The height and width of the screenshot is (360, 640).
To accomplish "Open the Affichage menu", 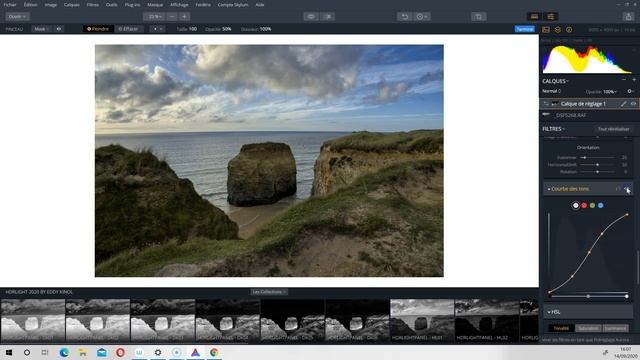I will (179, 5).
